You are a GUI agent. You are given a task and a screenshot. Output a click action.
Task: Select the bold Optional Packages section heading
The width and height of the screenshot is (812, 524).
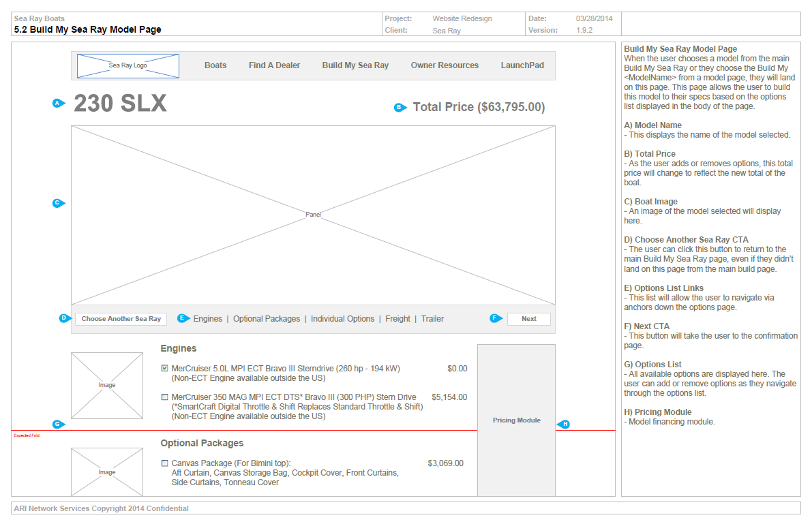pyautogui.click(x=202, y=443)
